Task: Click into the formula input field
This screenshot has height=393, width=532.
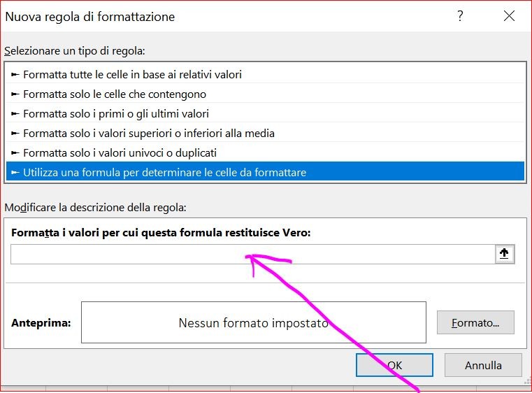Action: point(253,255)
